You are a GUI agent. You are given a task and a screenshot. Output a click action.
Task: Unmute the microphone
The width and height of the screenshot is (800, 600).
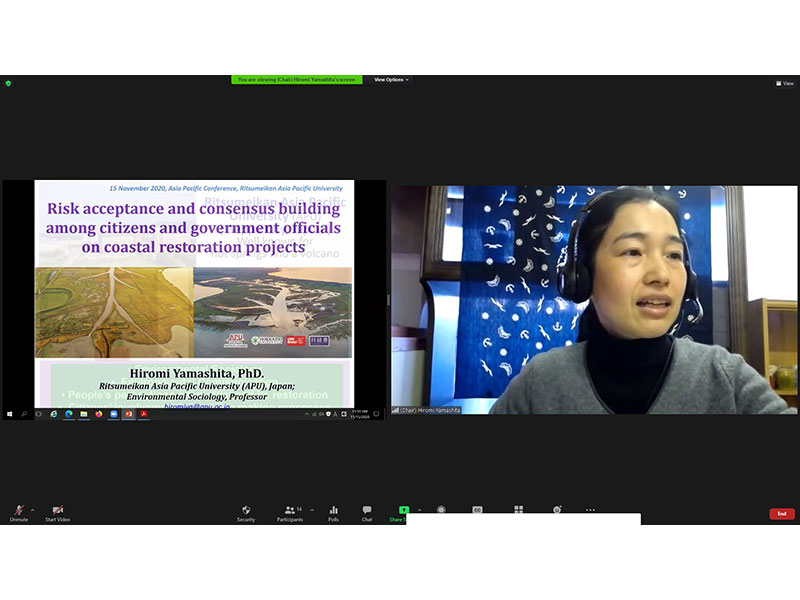point(18,512)
